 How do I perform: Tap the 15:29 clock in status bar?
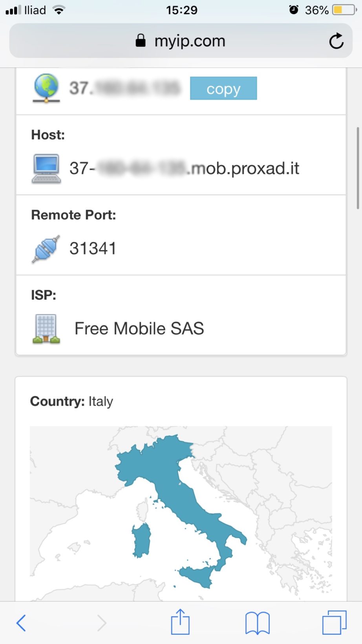coord(181,10)
